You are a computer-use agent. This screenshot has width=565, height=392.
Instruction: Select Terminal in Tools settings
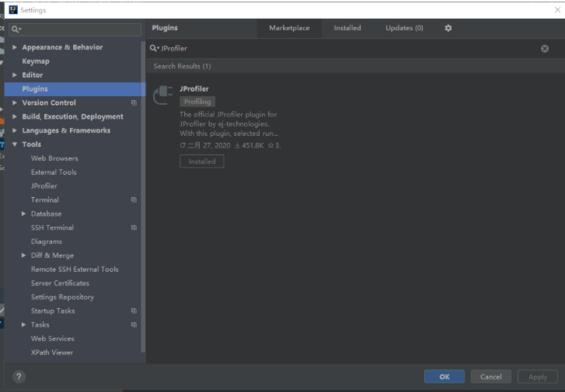coord(44,199)
